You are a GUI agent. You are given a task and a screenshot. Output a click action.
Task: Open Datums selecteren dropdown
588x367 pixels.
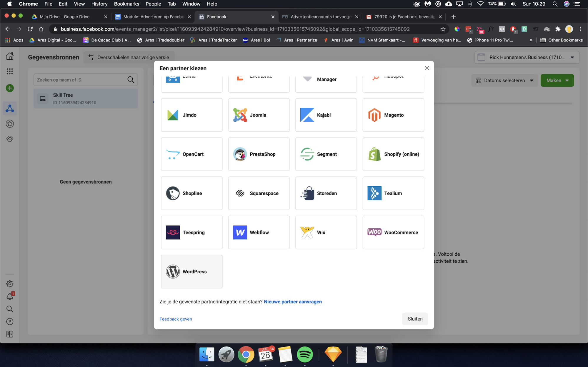coord(504,80)
